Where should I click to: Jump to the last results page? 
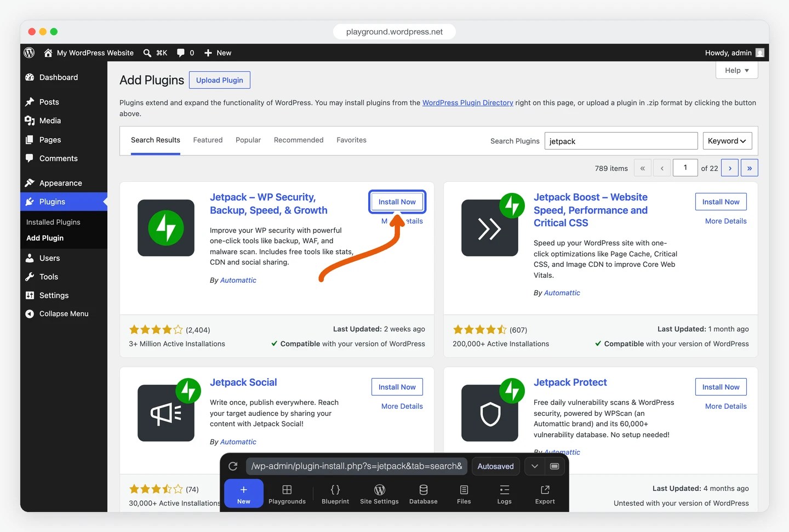pyautogui.click(x=749, y=168)
